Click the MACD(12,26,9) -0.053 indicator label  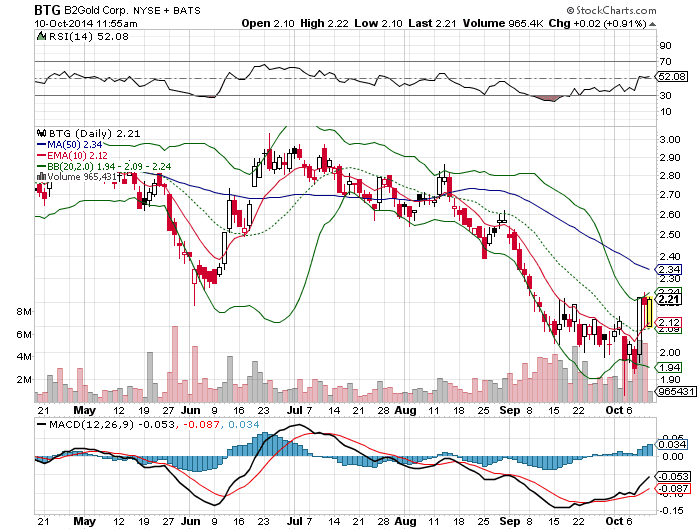[x=112, y=424]
